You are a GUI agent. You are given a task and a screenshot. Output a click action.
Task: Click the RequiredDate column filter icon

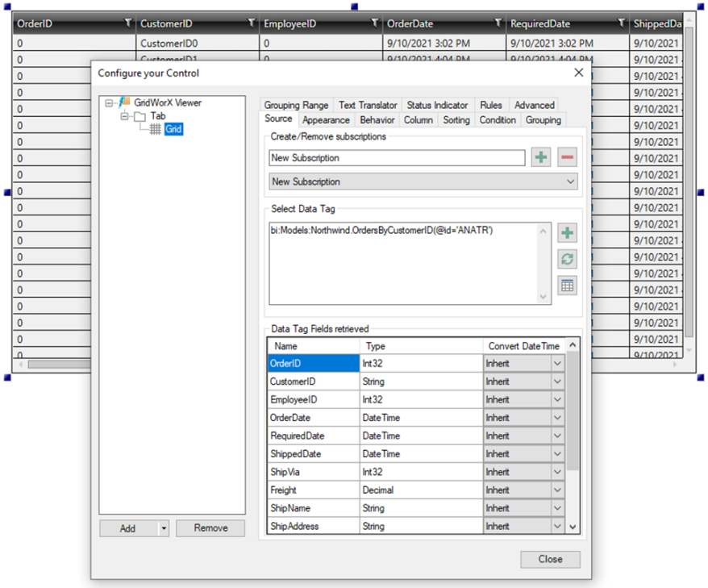(621, 23)
